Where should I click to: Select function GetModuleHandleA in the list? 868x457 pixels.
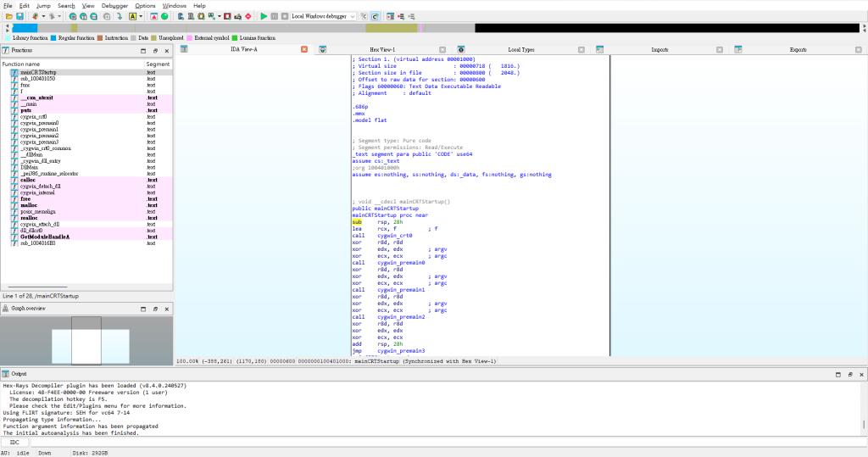[x=45, y=237]
